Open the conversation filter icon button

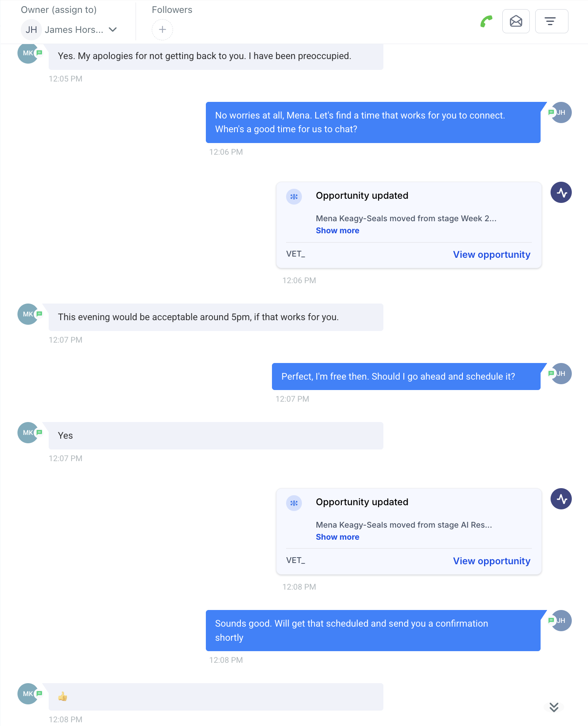[x=551, y=21]
